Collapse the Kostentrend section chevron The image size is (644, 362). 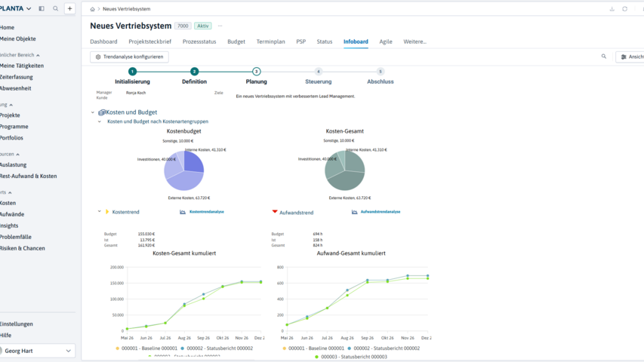[100, 212]
